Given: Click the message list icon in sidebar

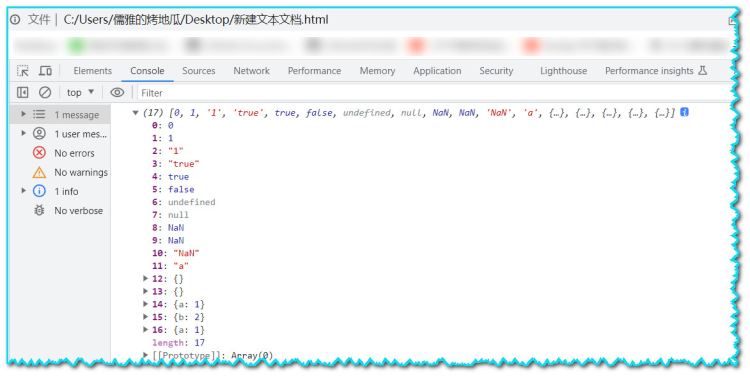Looking at the screenshot, I should click(x=39, y=114).
